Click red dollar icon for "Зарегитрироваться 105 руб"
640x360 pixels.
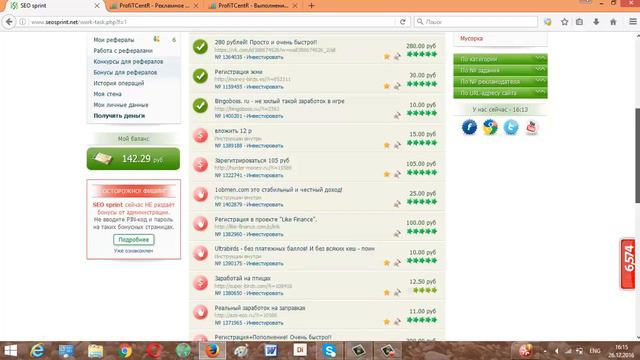pyautogui.click(x=200, y=164)
